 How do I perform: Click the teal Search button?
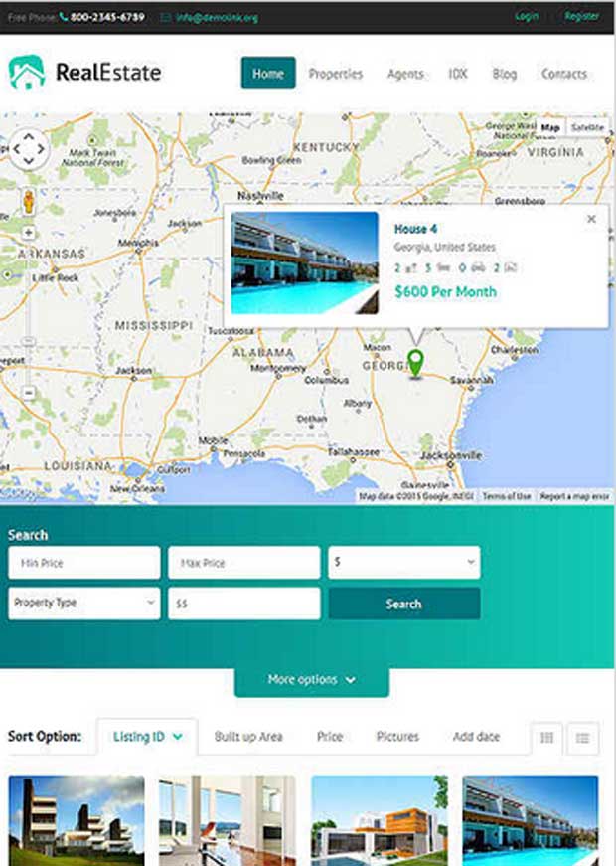click(x=404, y=604)
